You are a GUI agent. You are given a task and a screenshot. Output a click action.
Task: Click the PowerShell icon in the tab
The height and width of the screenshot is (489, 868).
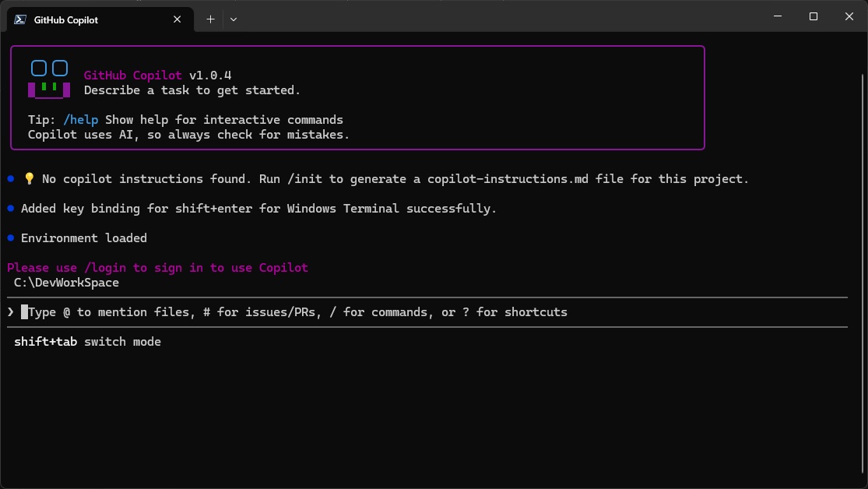[21, 19]
